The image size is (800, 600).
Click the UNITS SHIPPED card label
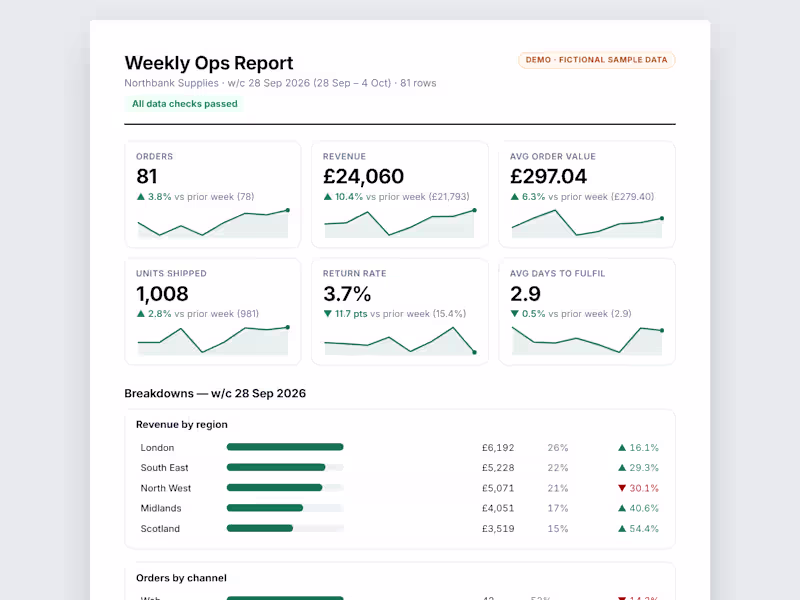[x=171, y=273]
